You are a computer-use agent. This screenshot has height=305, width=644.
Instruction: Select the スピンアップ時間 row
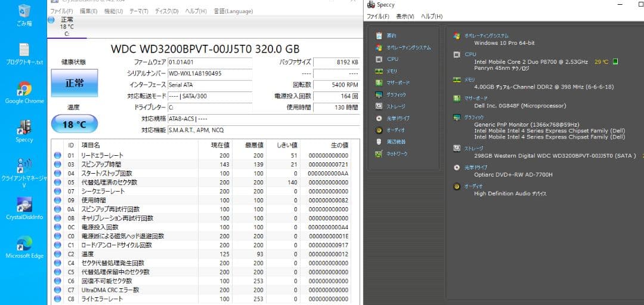click(202, 164)
